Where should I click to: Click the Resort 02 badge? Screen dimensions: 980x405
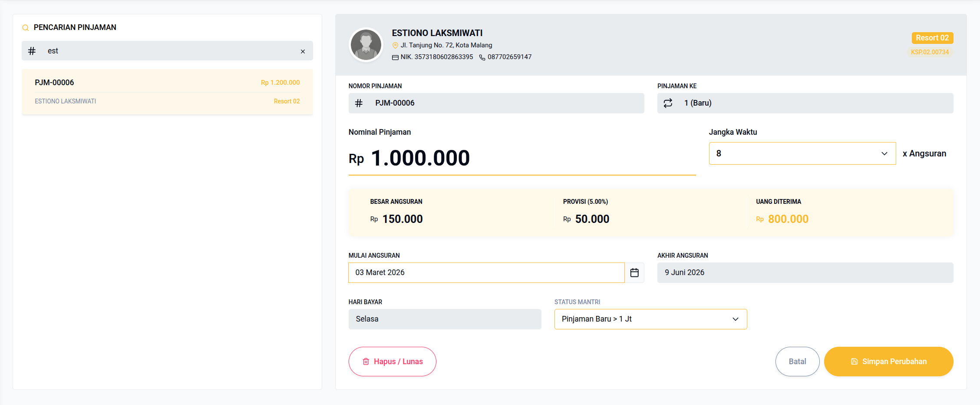pos(932,38)
